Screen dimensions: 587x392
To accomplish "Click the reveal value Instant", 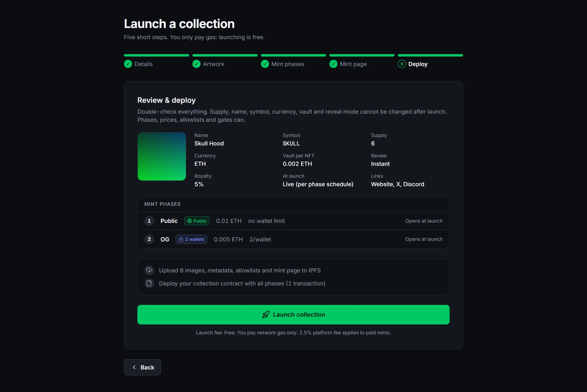I will 380,164.
